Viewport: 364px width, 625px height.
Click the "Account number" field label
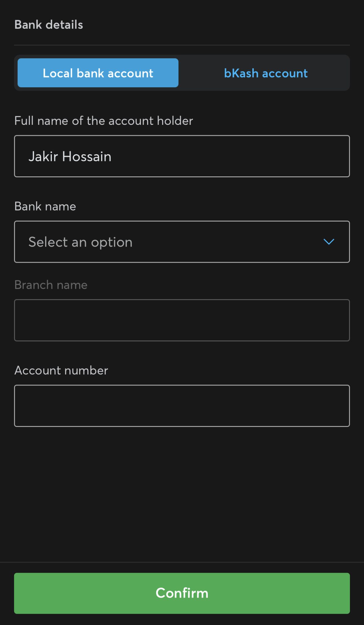point(61,370)
